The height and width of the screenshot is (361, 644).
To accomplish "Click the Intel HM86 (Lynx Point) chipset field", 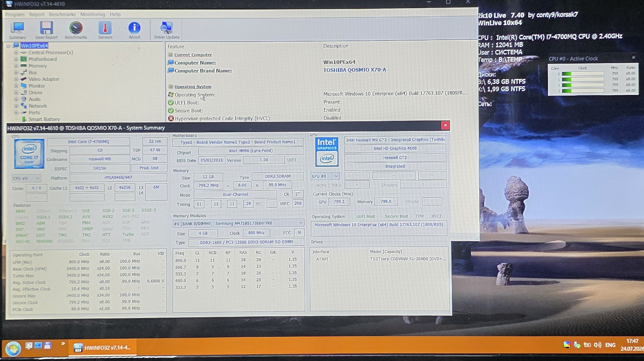I will (x=251, y=151).
